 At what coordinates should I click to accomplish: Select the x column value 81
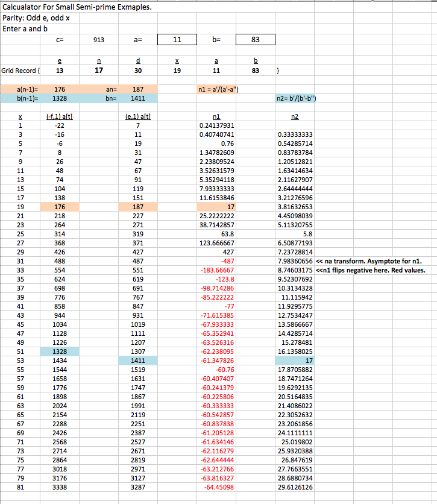coord(20,487)
